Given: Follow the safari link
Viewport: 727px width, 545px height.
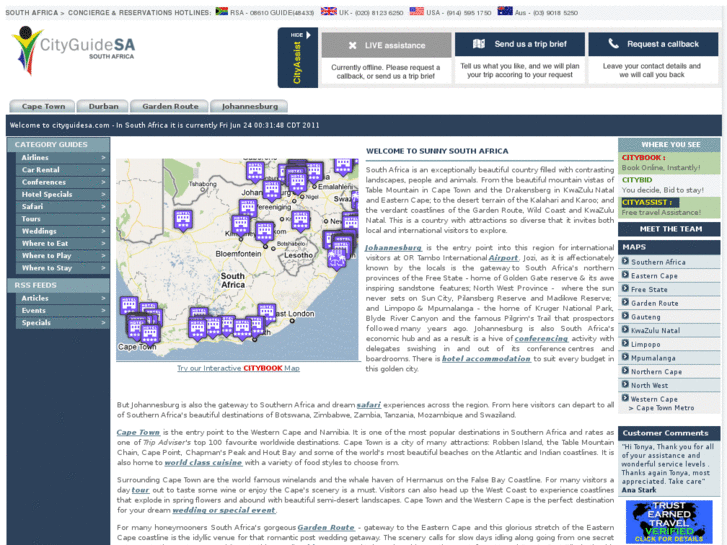Looking at the screenshot, I should pyautogui.click(x=369, y=405).
